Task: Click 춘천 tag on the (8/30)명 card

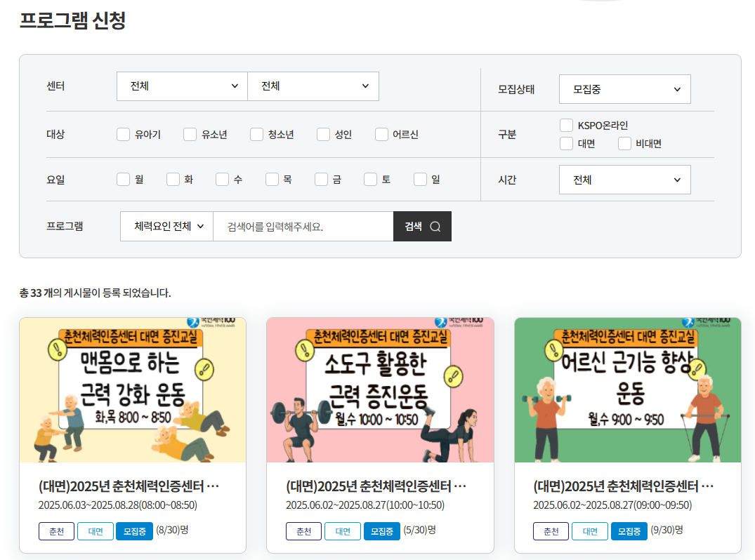Action: pos(56,531)
